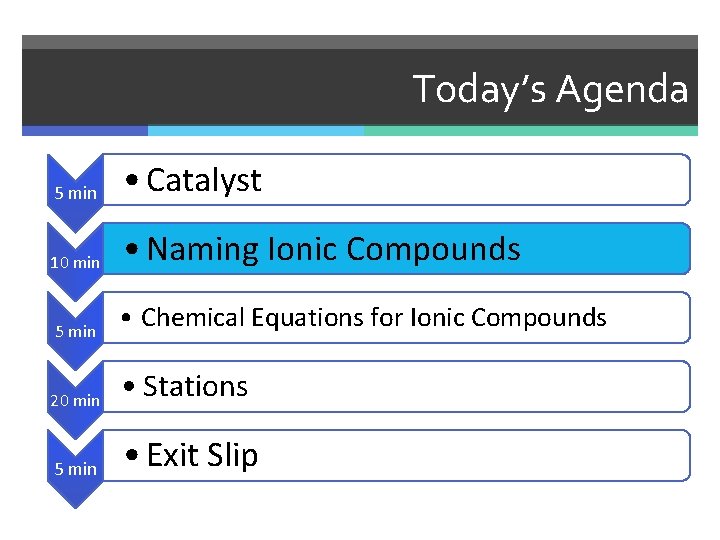Click the bullet point before Stations
The width and height of the screenshot is (720, 540).
(130, 388)
